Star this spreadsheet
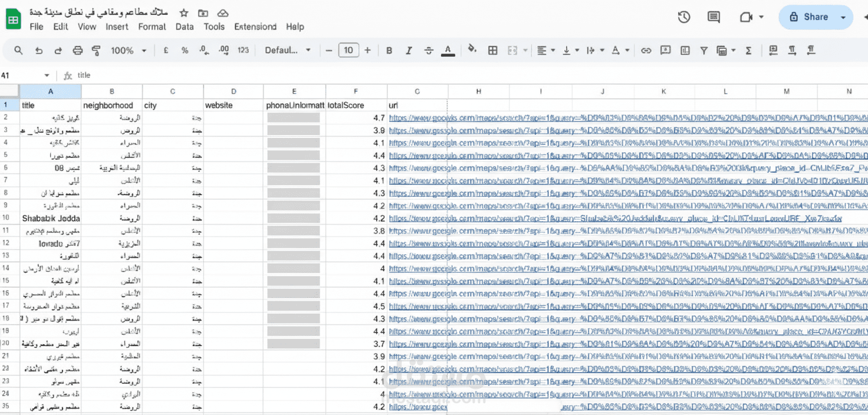 pyautogui.click(x=184, y=13)
